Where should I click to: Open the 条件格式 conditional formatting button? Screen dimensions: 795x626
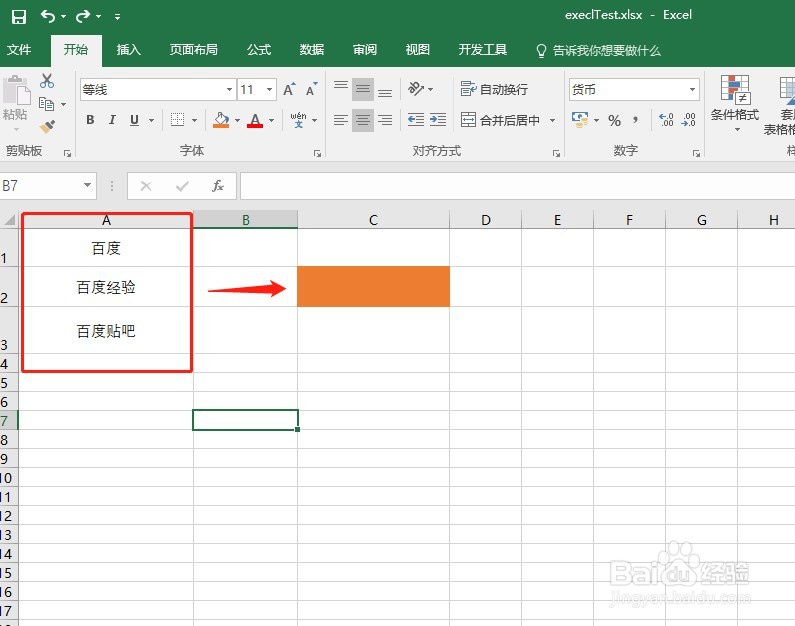pos(735,103)
